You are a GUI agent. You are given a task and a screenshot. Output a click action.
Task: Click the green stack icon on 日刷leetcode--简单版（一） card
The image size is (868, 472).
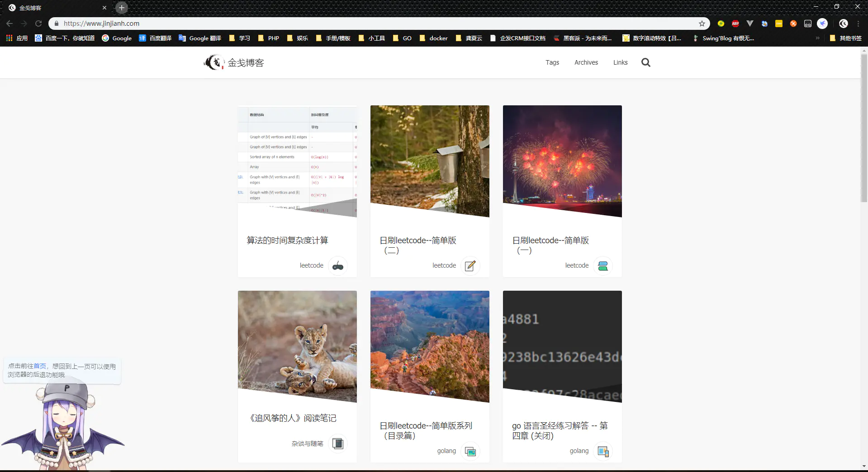point(603,266)
